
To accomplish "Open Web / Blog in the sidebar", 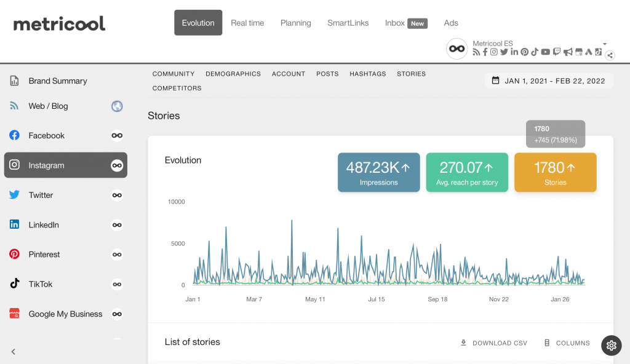I will (x=48, y=106).
